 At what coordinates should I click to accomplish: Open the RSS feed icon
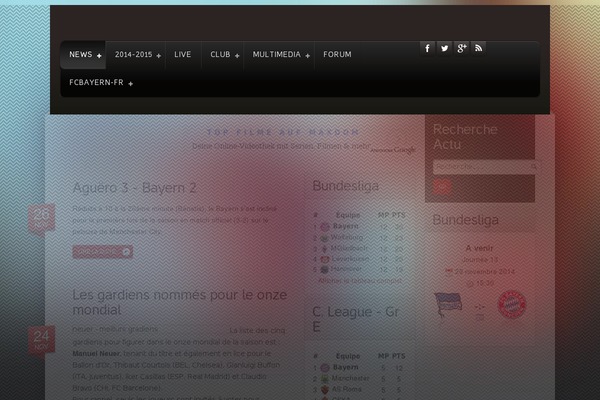(478, 48)
